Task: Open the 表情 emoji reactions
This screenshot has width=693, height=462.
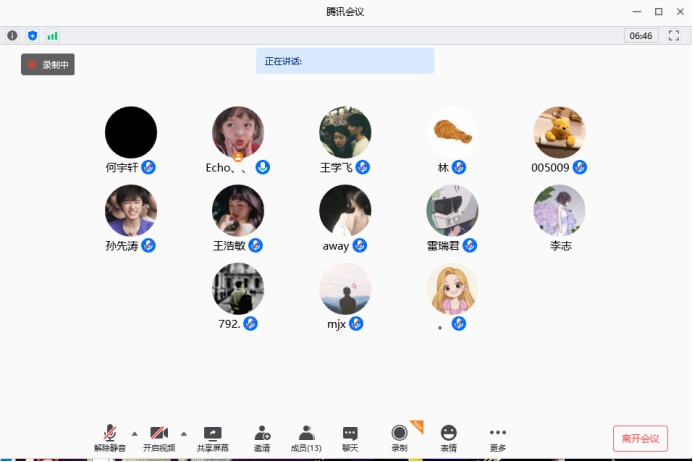Action: [449, 438]
